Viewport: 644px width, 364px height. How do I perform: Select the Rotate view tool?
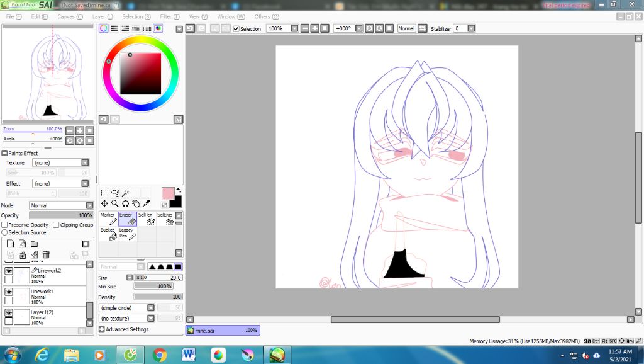[126, 203]
